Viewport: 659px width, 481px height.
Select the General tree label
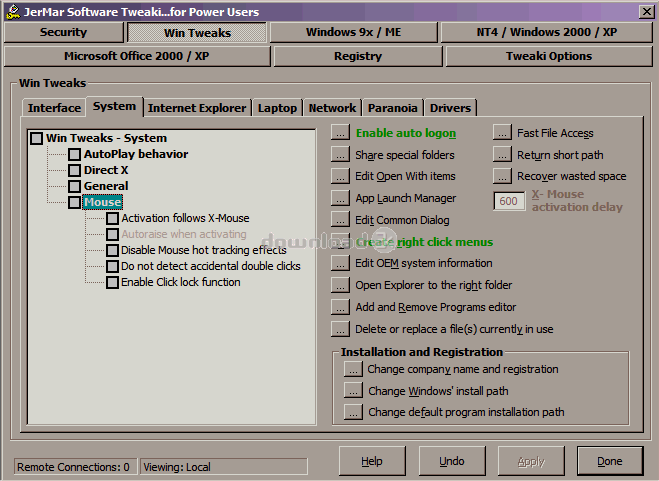tap(106, 186)
